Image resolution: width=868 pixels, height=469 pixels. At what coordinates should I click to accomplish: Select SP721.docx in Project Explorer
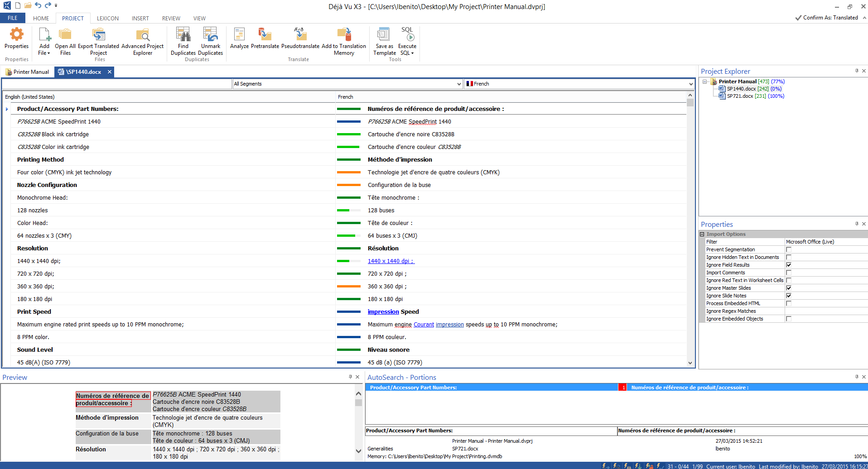point(740,96)
